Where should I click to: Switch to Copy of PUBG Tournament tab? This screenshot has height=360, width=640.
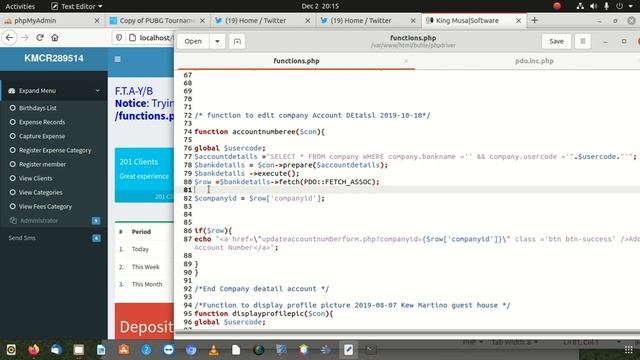(157, 20)
